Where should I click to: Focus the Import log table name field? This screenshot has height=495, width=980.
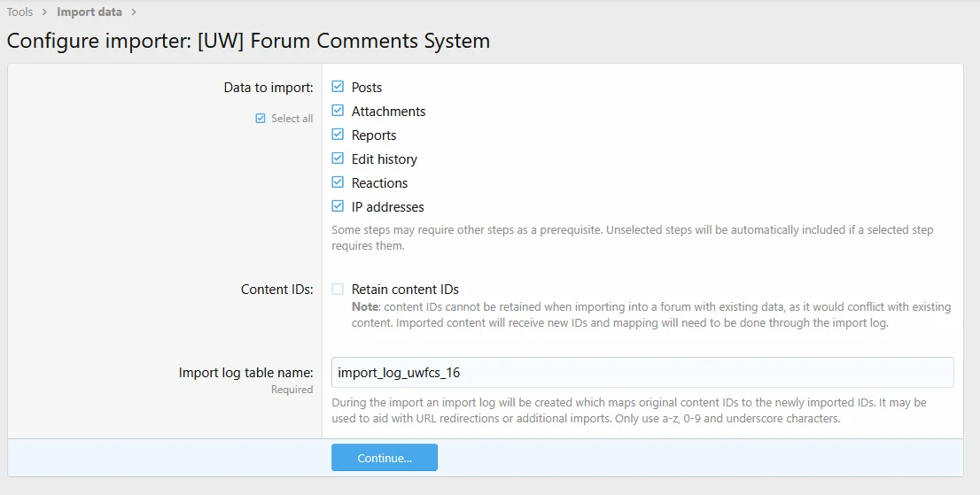642,373
